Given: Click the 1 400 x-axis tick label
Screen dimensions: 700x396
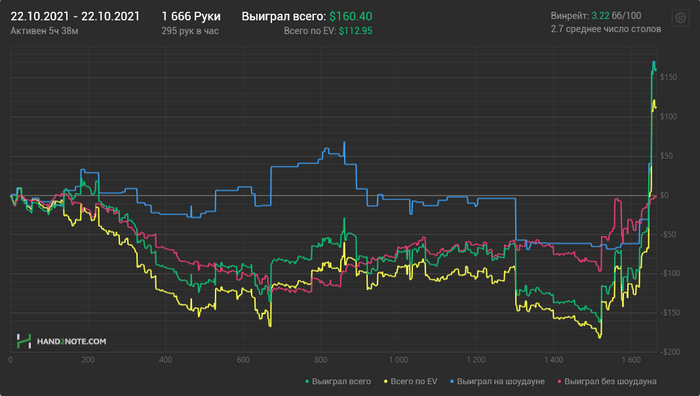Looking at the screenshot, I should point(554,360).
